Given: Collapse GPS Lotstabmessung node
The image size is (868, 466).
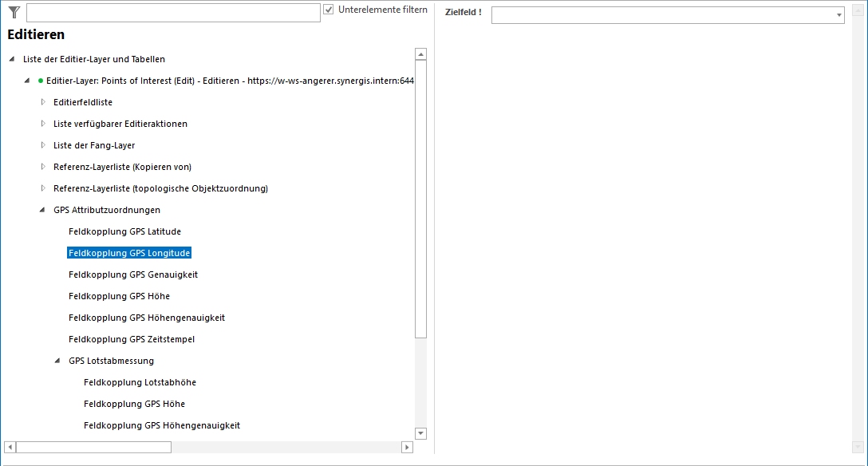Looking at the screenshot, I should click(57, 361).
